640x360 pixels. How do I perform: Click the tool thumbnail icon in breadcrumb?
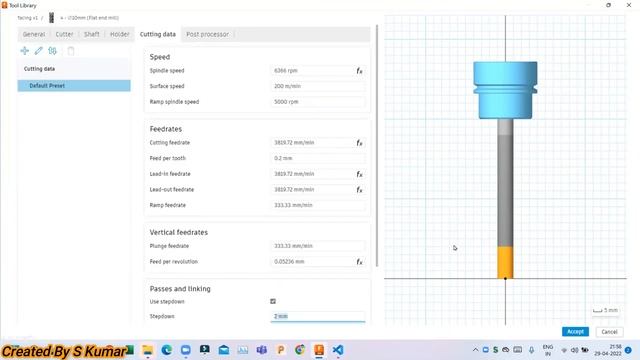(51, 18)
